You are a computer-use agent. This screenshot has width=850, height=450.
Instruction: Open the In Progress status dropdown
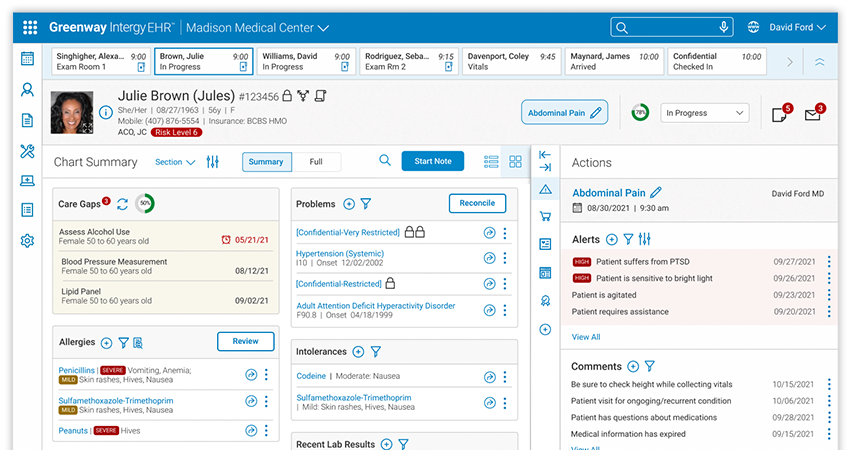[x=705, y=113]
